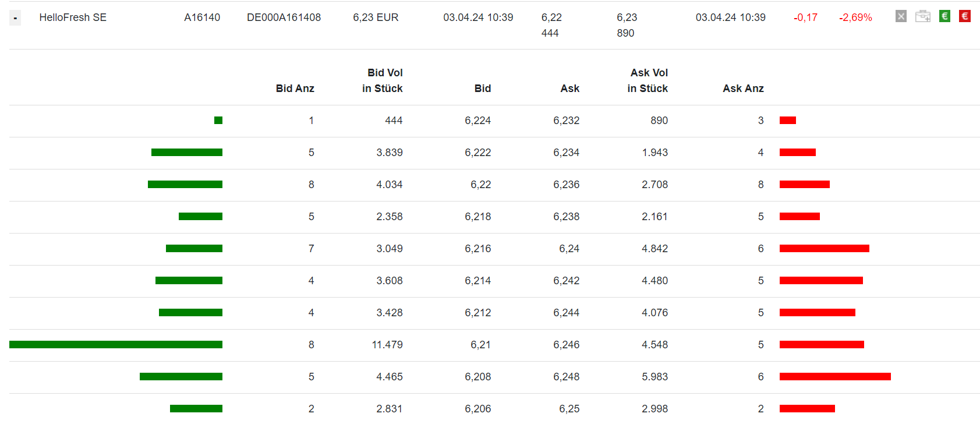Click the Ask column header
Screen dimensions: 980x424
click(569, 89)
